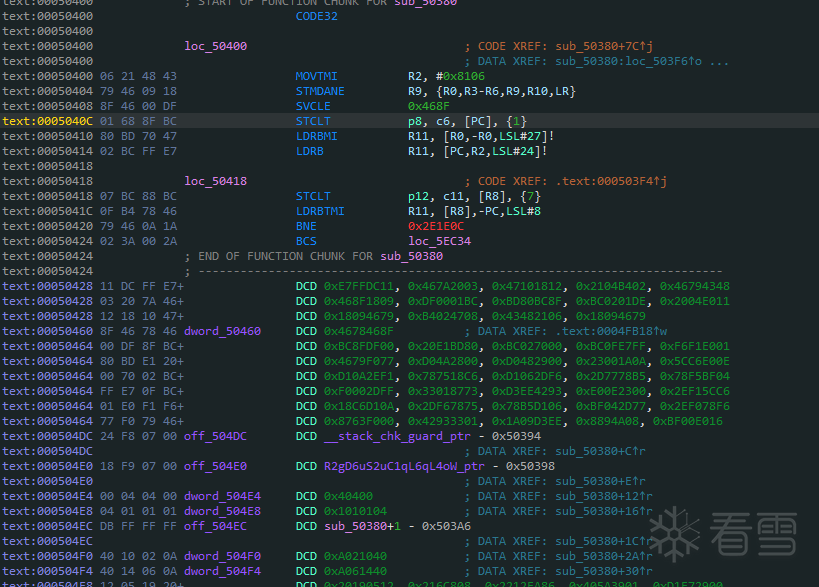Select DCD value 0xE7FFDC11
Screen dimensions: 819x587
pyautogui.click(x=359, y=286)
